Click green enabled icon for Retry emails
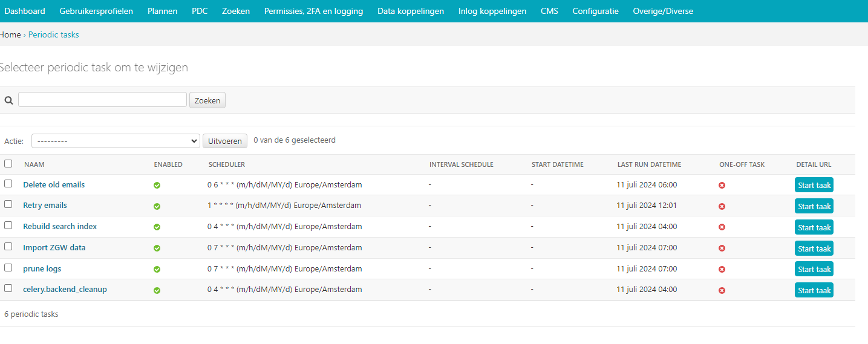Screen dimensions: 868x344 click(x=157, y=206)
